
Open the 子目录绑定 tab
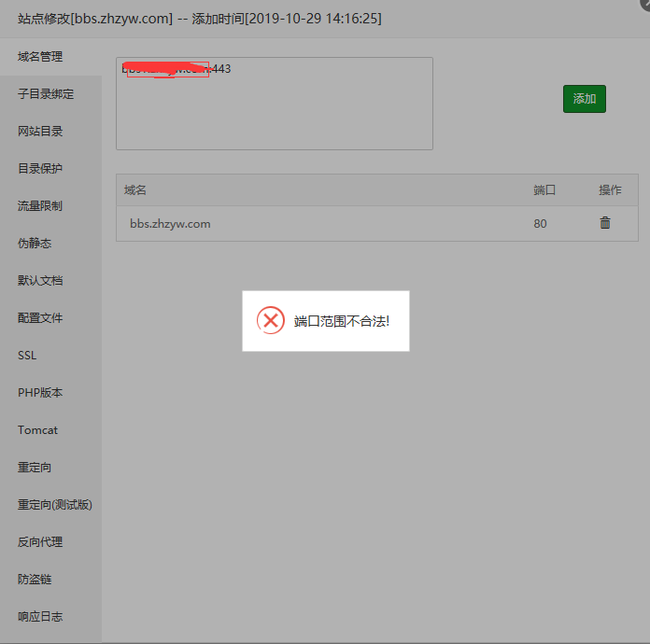[x=50, y=94]
